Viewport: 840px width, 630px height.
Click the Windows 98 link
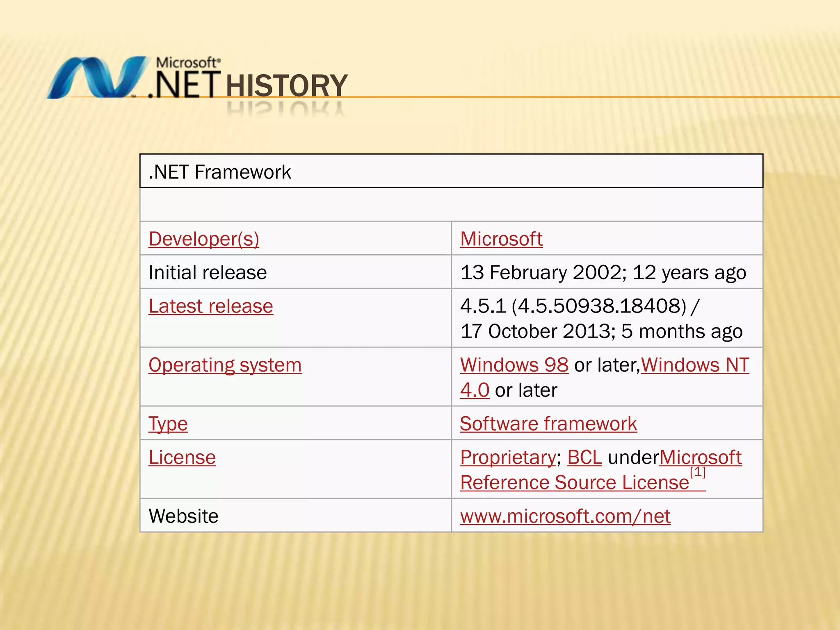514,365
